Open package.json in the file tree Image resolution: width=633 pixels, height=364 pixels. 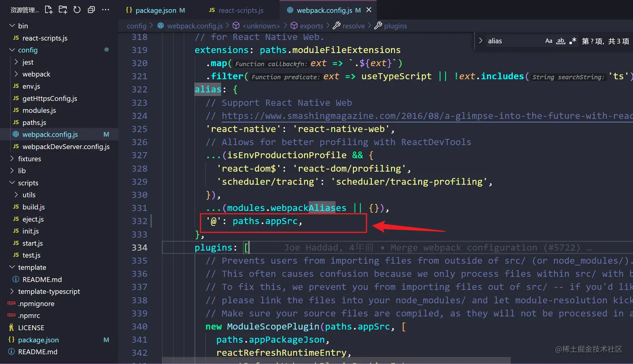(59, 340)
